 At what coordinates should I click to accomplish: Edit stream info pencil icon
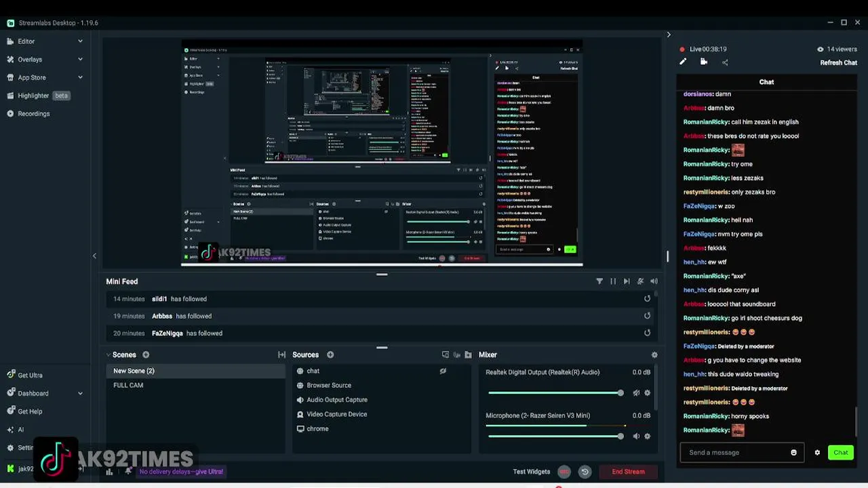pos(683,62)
